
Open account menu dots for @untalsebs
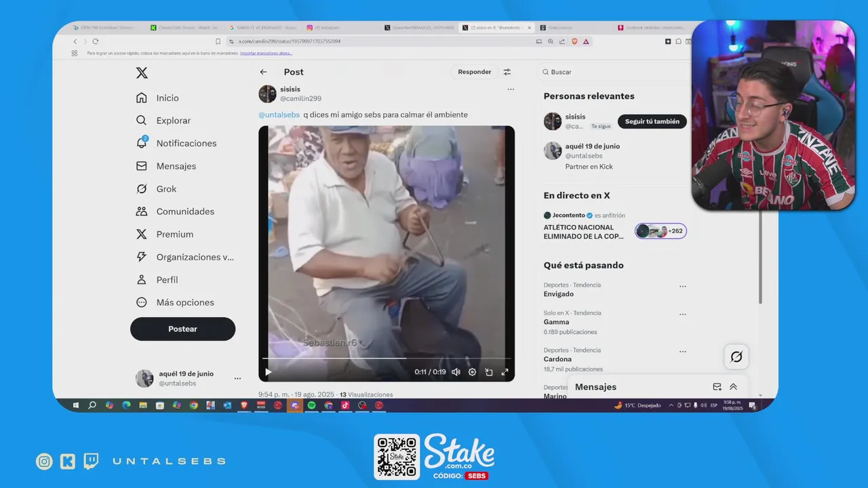[x=237, y=378]
